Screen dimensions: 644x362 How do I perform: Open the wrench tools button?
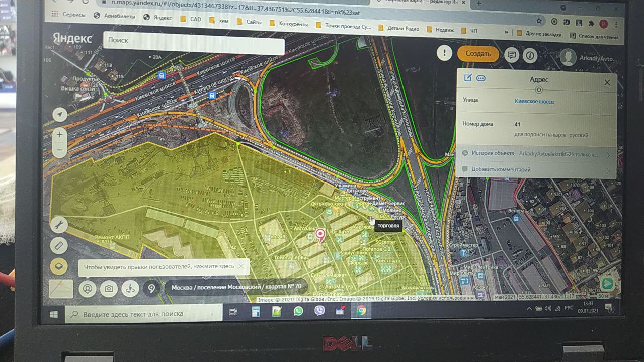[x=59, y=224]
